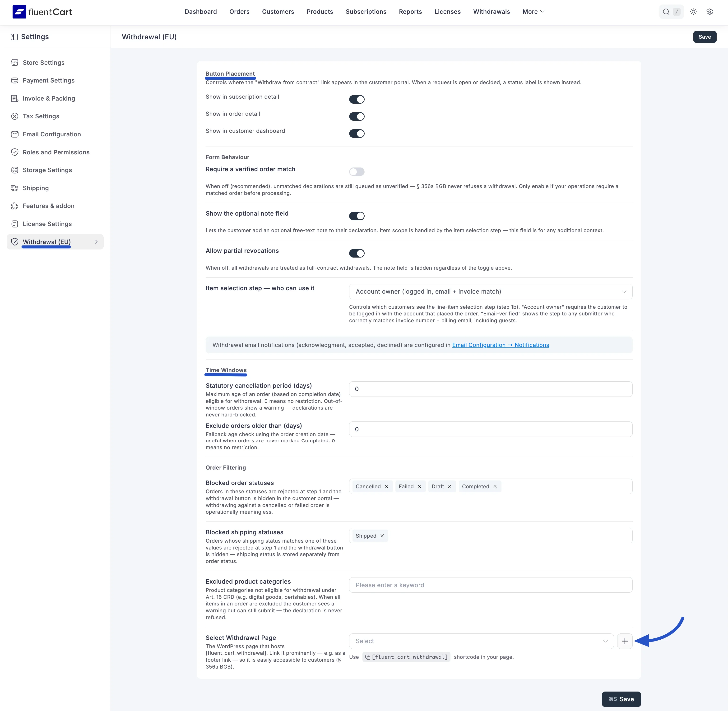
Task: Switch to Products section
Action: (320, 12)
